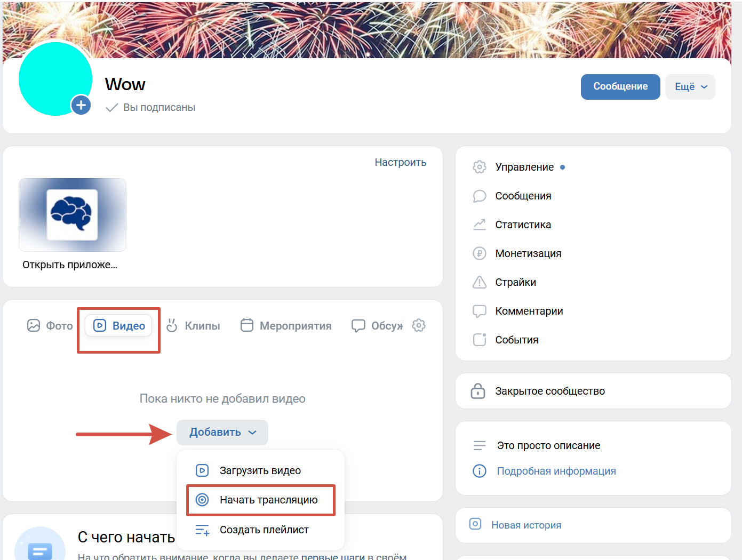The width and height of the screenshot is (742, 560).
Task: Select Начать трансляцию from the menu
Action: click(260, 500)
